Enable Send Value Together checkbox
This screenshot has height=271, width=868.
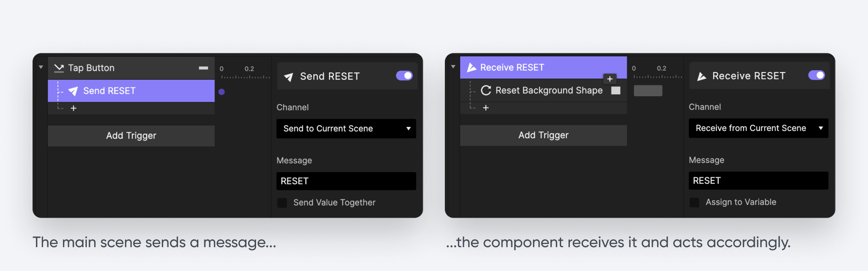(282, 202)
